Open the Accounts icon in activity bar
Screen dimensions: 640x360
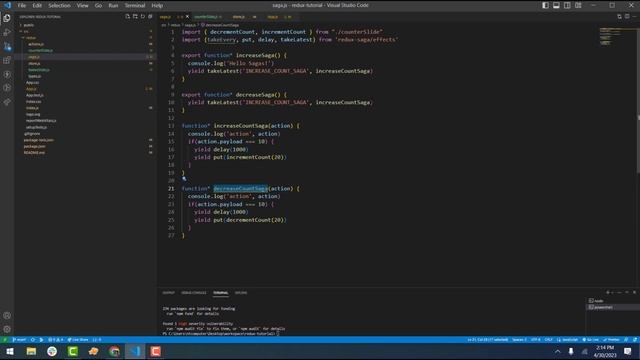7,316
